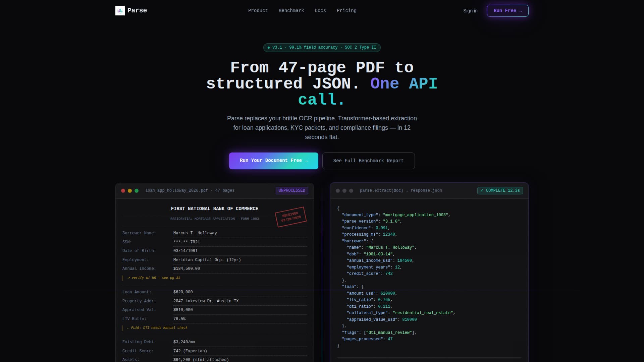Click Residential Mortgage Application Form 1003 subtitle
Image resolution: width=644 pixels, height=362 pixels.
(215, 219)
